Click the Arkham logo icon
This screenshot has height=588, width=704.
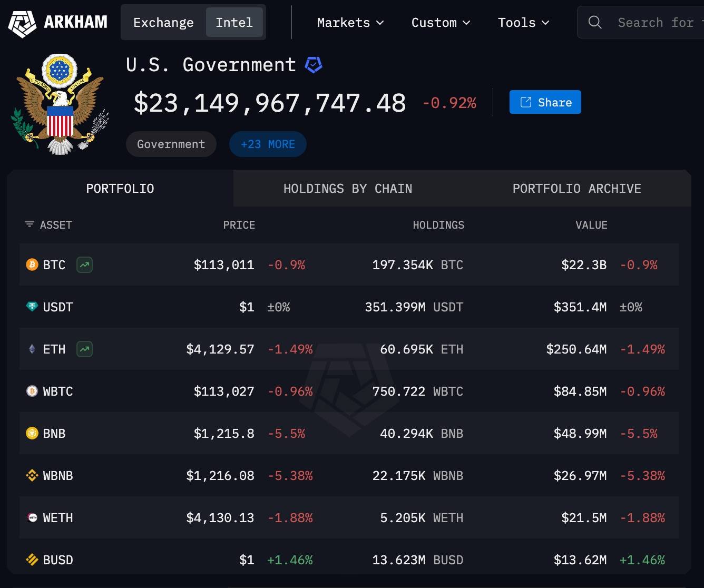[22, 23]
